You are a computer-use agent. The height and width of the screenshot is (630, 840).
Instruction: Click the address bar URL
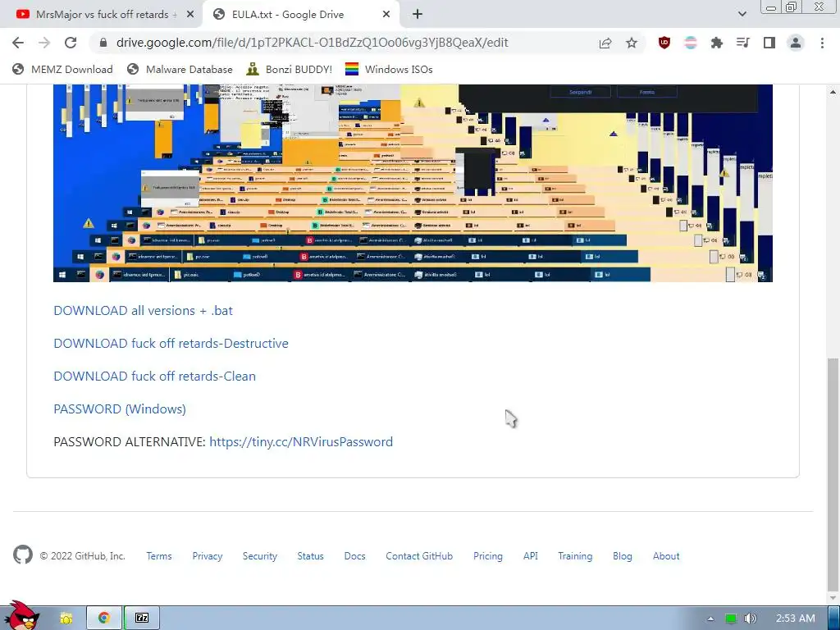pos(312,43)
